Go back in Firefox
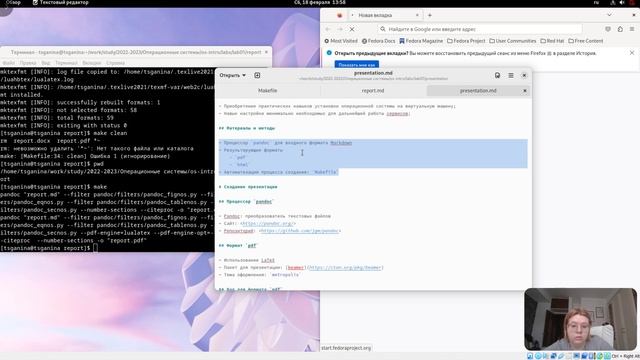 point(328,29)
